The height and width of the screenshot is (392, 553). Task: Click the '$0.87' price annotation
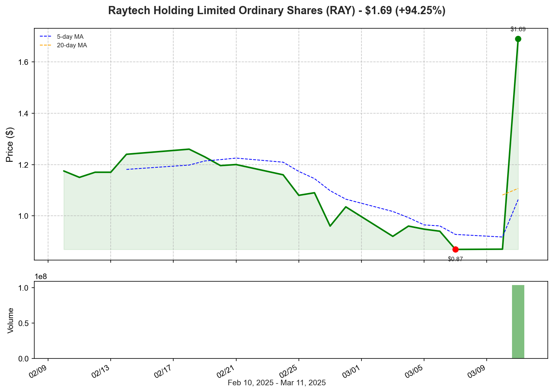455,259
